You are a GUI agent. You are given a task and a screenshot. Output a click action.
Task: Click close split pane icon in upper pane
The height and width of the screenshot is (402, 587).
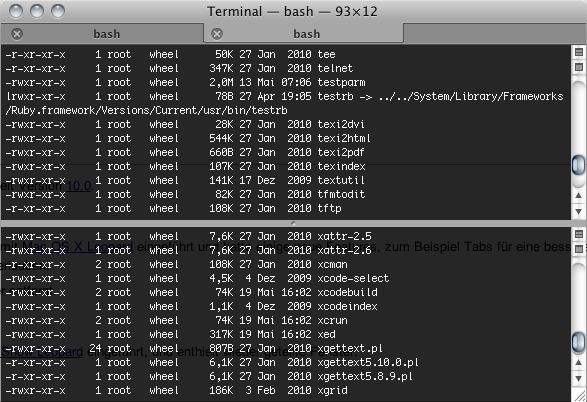(x=579, y=67)
